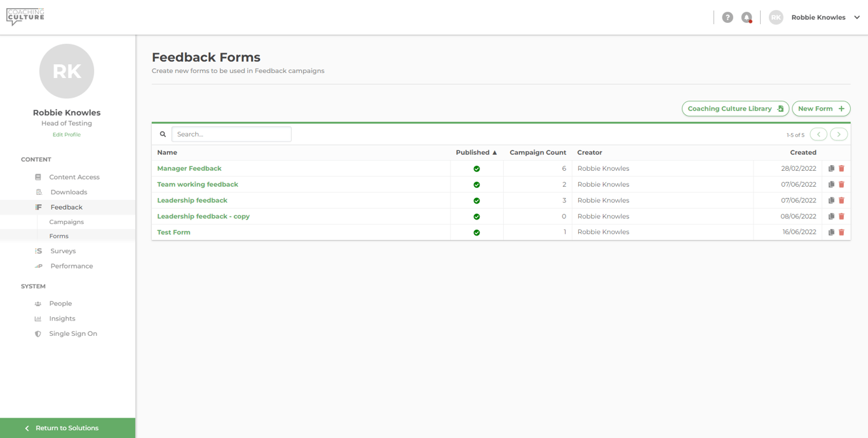868x438 pixels.
Task: Toggle published checkmark on Test Form
Action: click(x=477, y=232)
